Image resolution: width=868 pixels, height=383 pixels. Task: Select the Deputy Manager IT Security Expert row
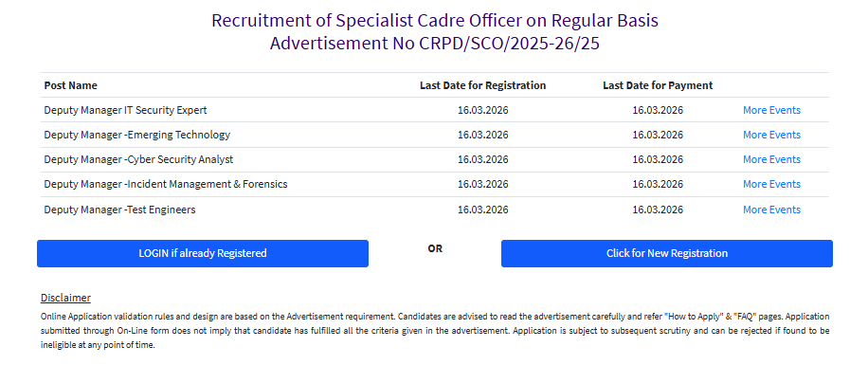125,110
